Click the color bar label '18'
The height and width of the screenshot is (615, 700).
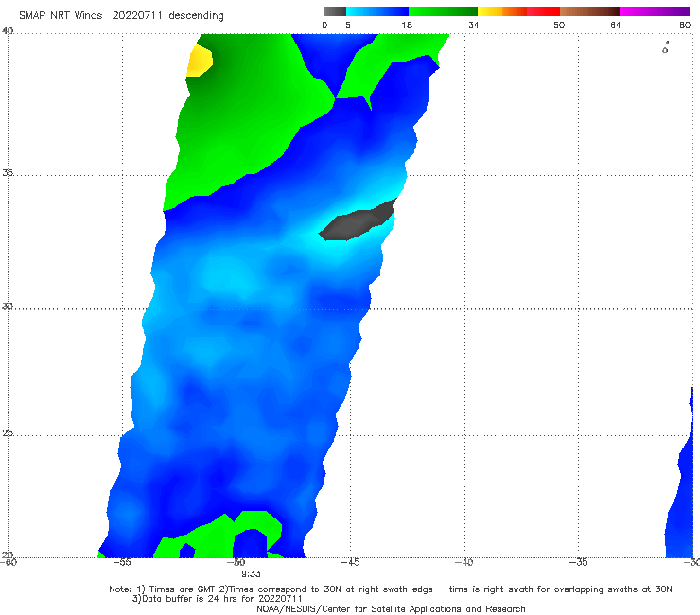click(407, 25)
